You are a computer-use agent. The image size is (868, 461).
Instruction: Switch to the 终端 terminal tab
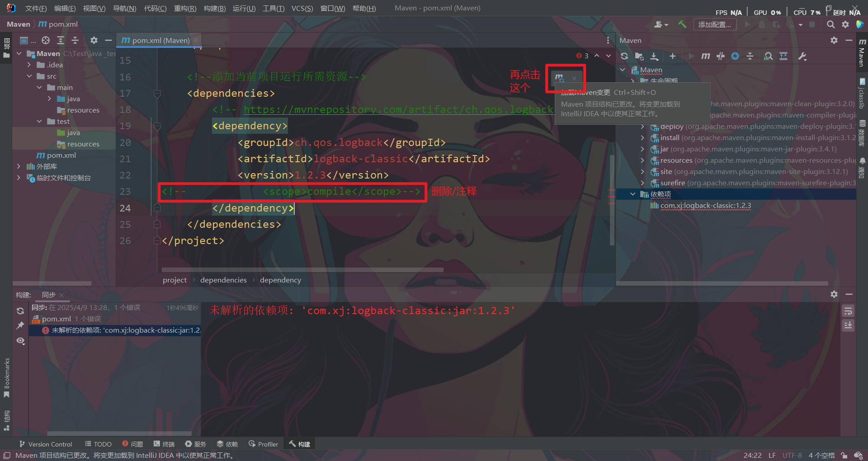(x=164, y=444)
